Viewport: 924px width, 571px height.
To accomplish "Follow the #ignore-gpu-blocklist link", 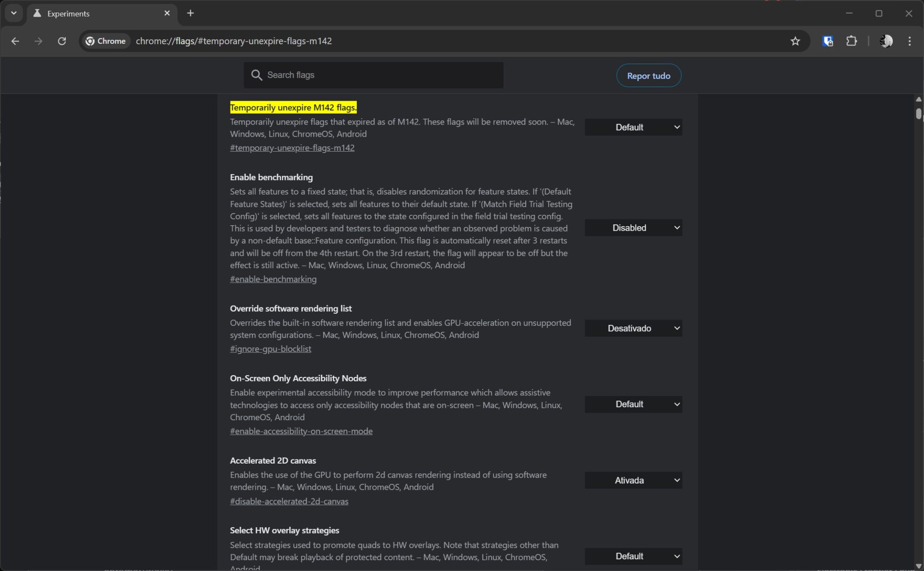I will point(270,349).
